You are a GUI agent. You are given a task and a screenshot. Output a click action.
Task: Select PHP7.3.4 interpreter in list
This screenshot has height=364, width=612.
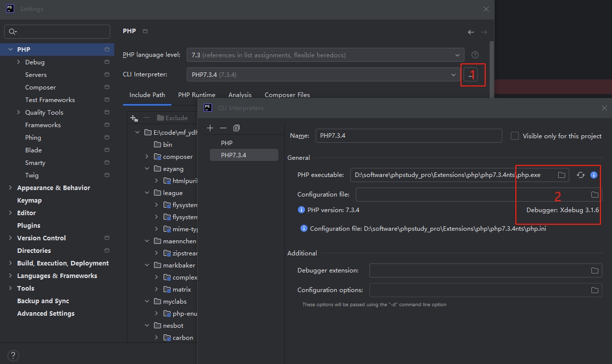point(244,155)
